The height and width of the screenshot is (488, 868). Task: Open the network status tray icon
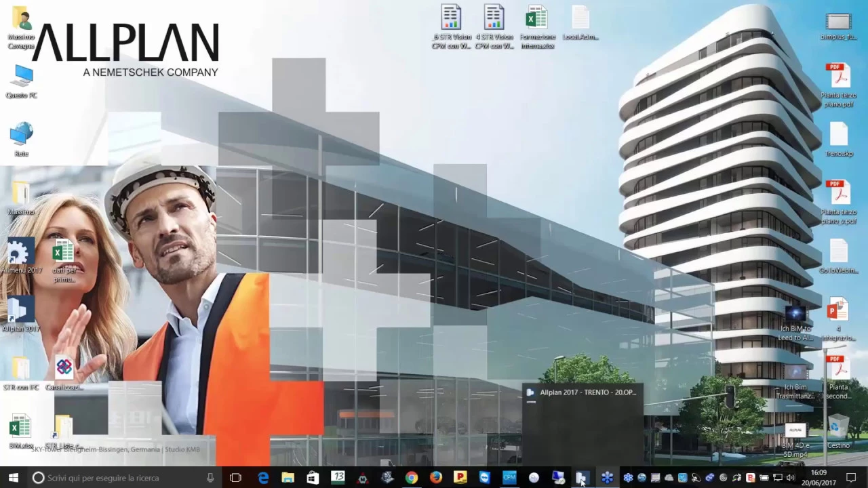click(777, 478)
